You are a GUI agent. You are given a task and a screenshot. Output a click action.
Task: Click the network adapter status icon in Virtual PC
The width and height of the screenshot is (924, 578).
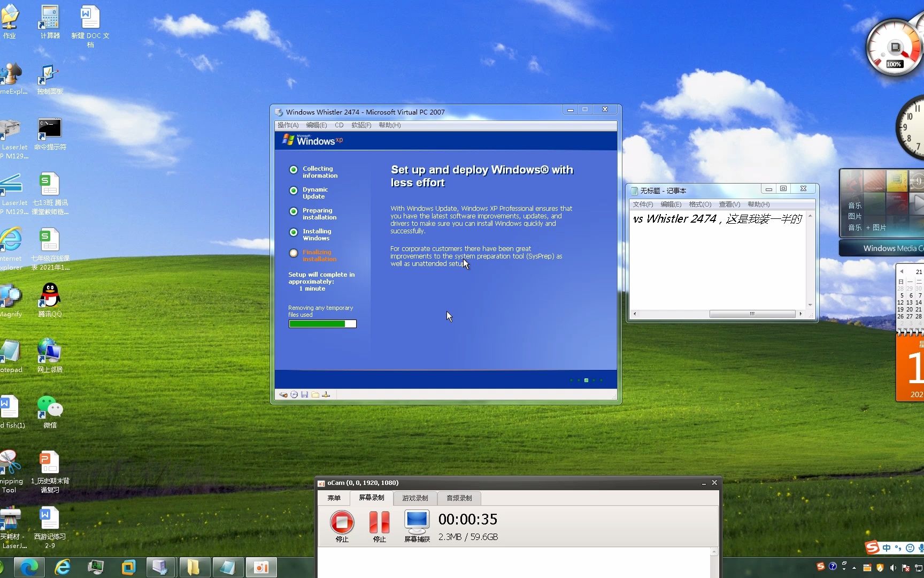click(x=326, y=394)
